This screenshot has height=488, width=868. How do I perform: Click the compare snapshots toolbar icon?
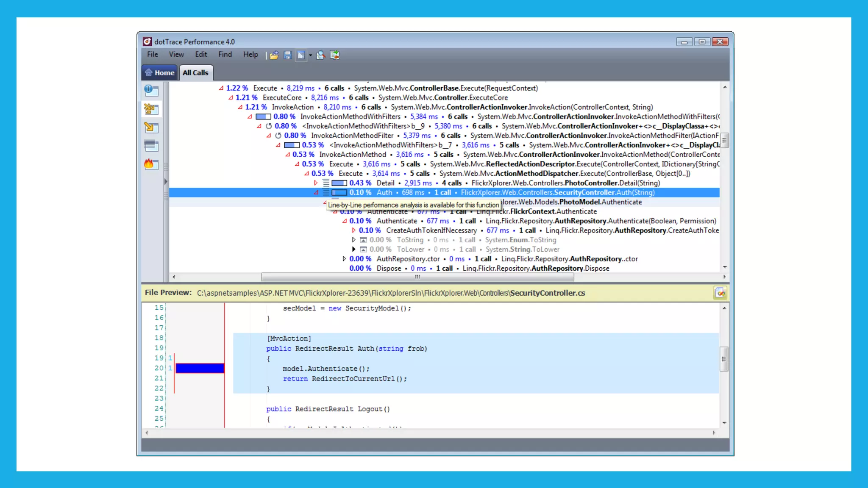[x=334, y=55]
